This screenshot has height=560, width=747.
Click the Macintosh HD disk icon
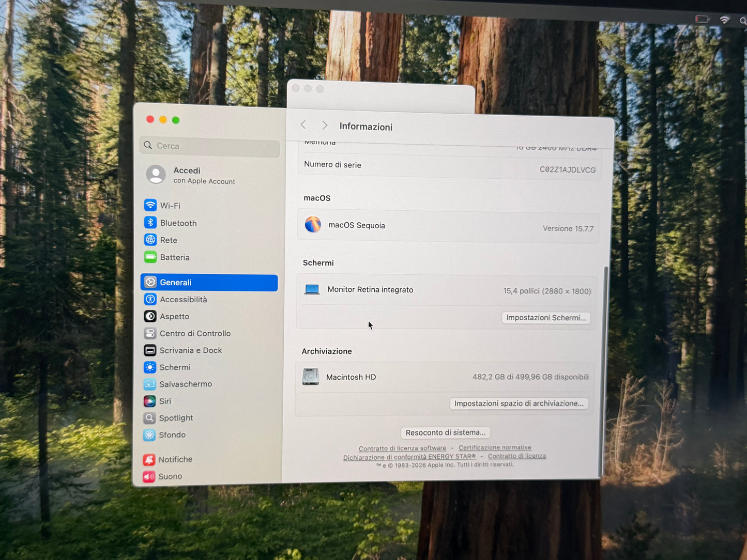click(x=311, y=377)
